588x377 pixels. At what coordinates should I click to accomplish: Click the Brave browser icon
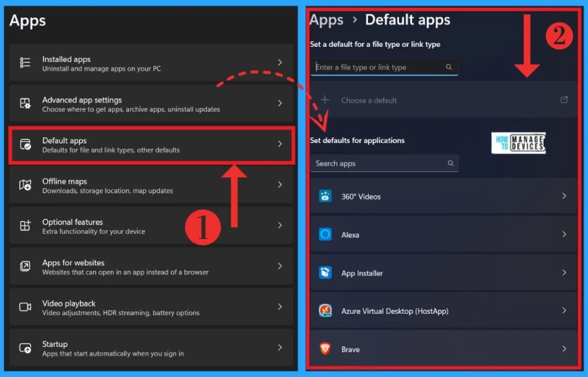[325, 349]
